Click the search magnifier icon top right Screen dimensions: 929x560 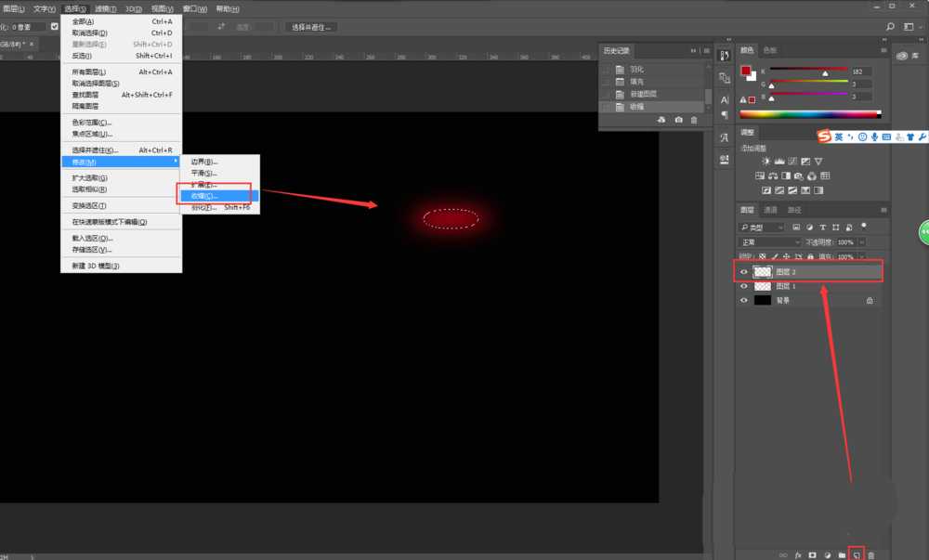click(891, 27)
